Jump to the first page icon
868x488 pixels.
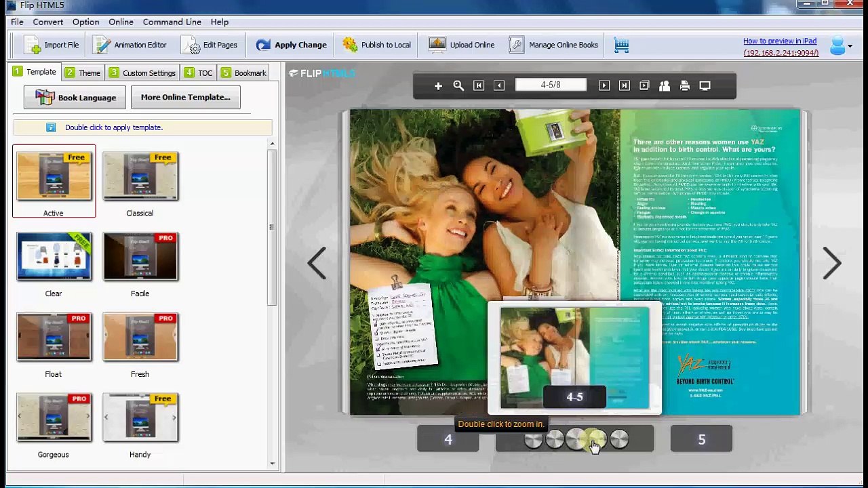coord(479,85)
